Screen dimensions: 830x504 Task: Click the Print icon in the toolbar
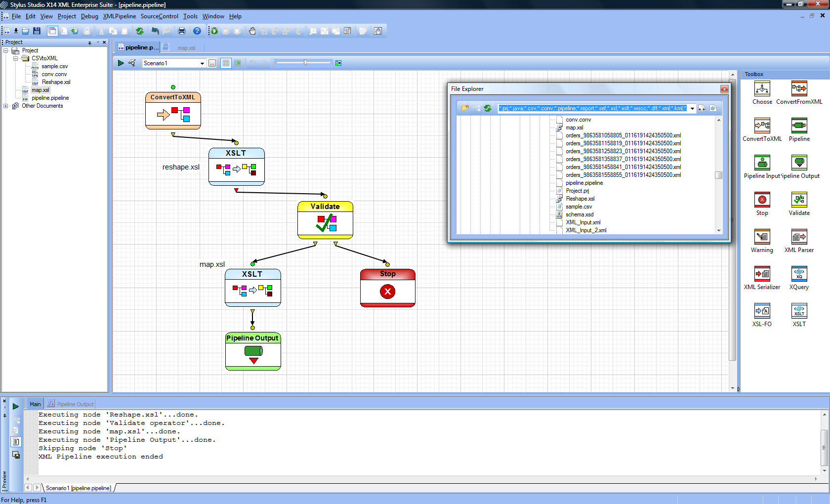(x=182, y=31)
